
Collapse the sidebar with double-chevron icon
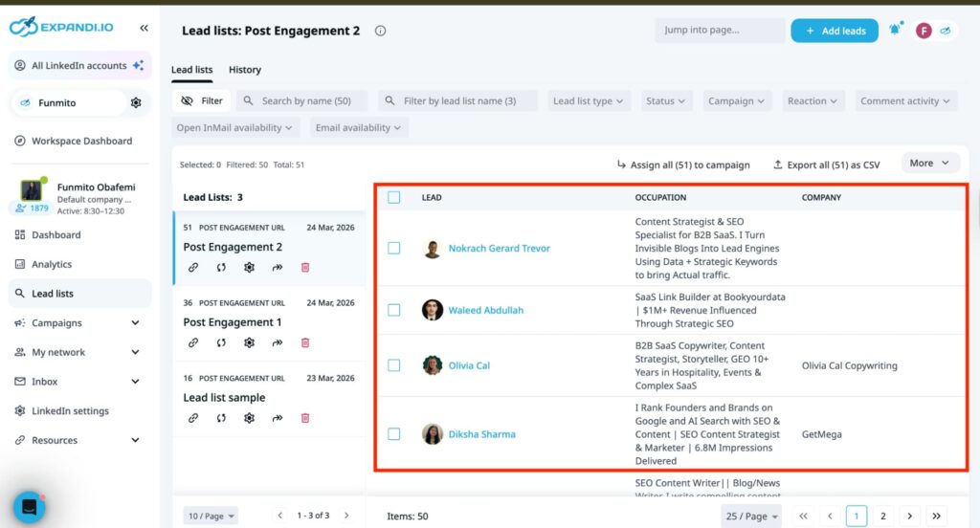coord(144,29)
